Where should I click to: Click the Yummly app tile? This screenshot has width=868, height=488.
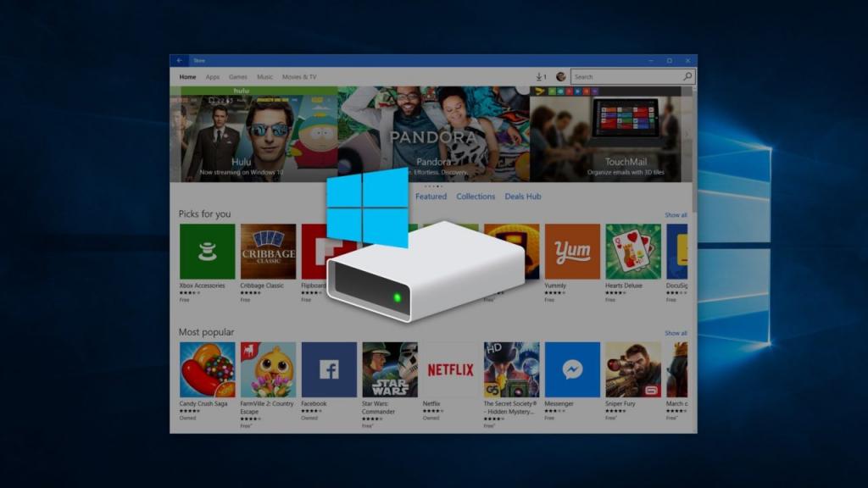pyautogui.click(x=573, y=252)
